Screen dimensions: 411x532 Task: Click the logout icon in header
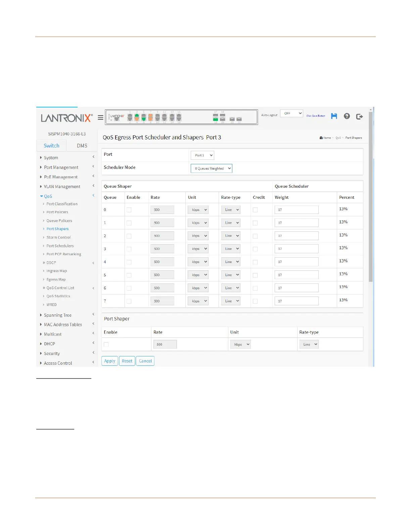(359, 117)
